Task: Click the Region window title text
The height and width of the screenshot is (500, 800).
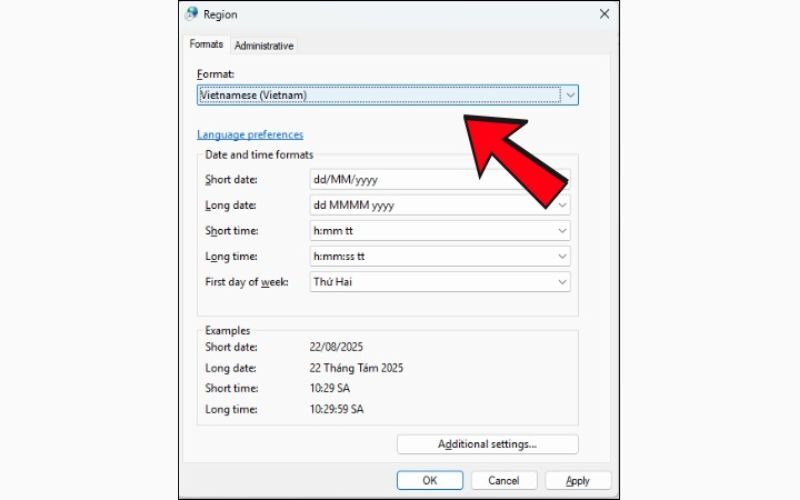Action: tap(220, 15)
